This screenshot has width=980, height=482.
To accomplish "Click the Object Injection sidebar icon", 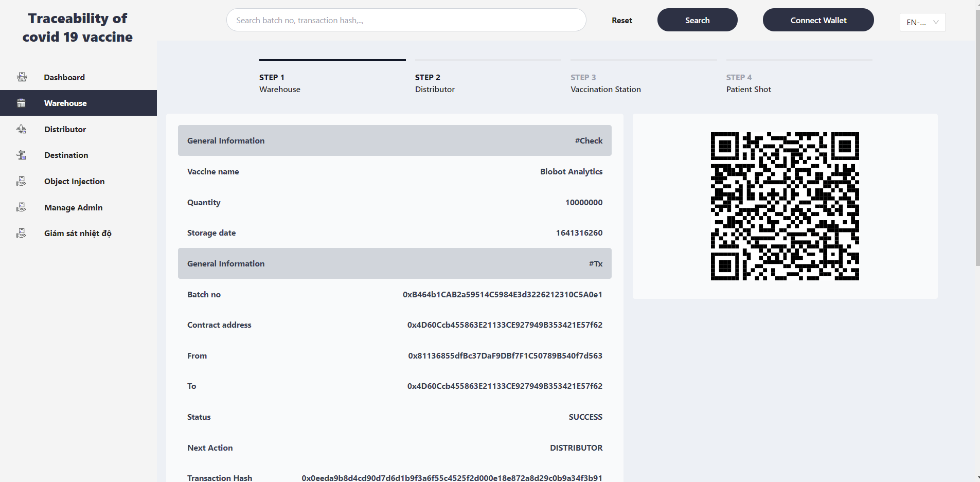I will pyautogui.click(x=21, y=181).
